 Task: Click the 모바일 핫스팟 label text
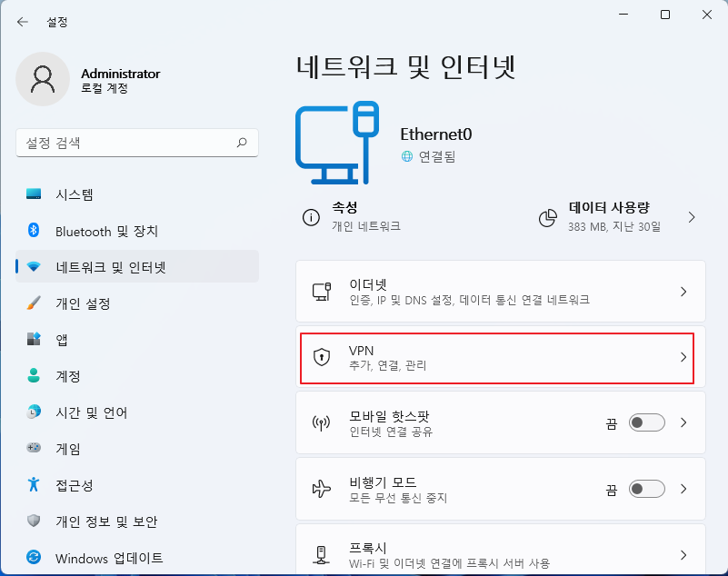click(389, 415)
